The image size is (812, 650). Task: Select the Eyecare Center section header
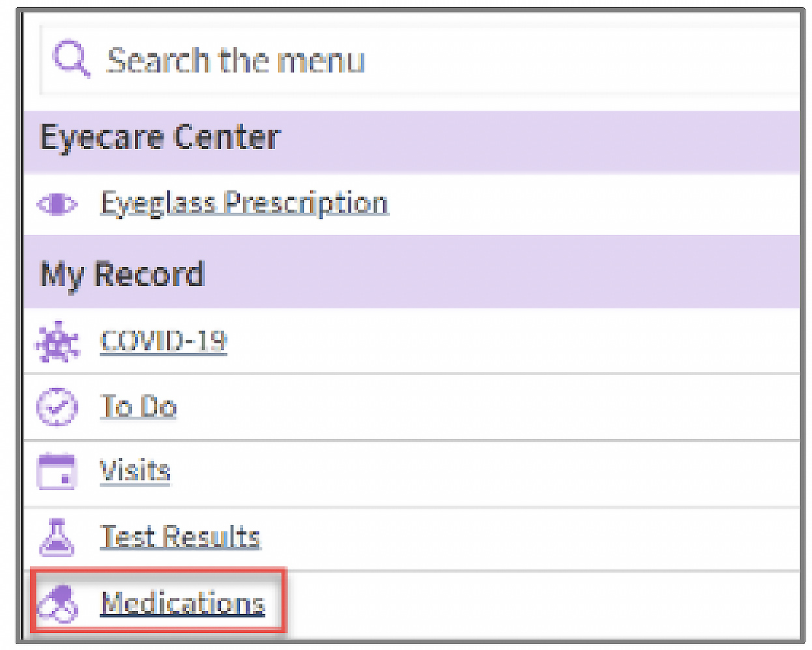(x=160, y=138)
